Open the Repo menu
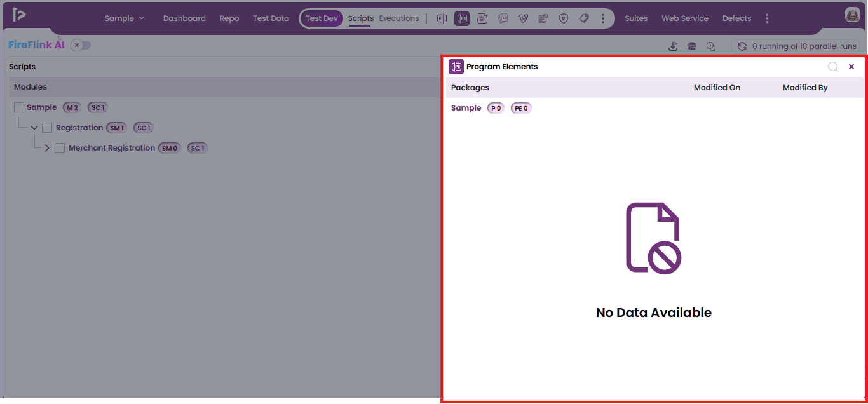Screen dimensions: 868x404 pyautogui.click(x=229, y=18)
